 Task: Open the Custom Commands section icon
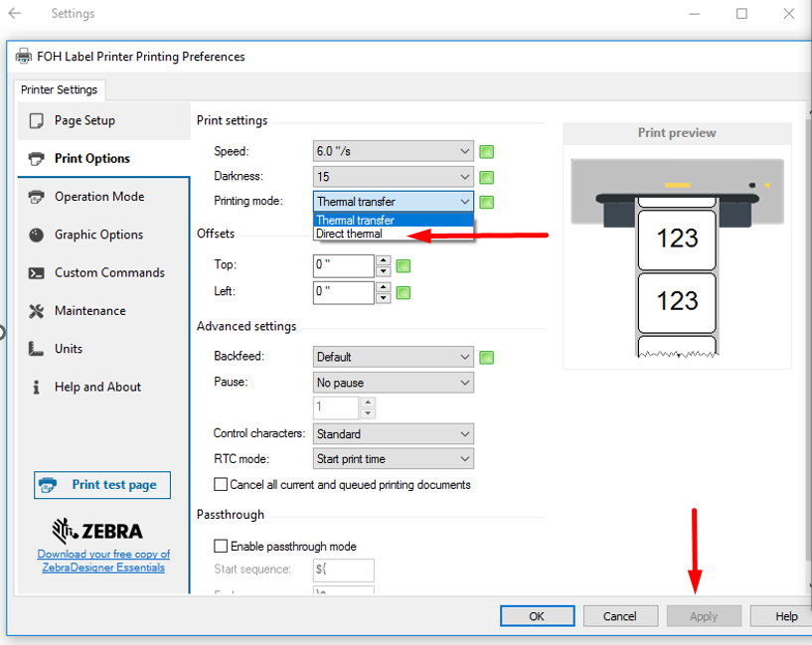tap(37, 272)
